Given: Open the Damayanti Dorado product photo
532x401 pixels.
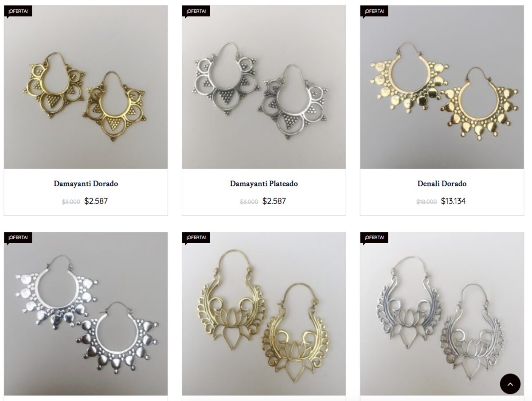Looking at the screenshot, I should click(86, 87).
